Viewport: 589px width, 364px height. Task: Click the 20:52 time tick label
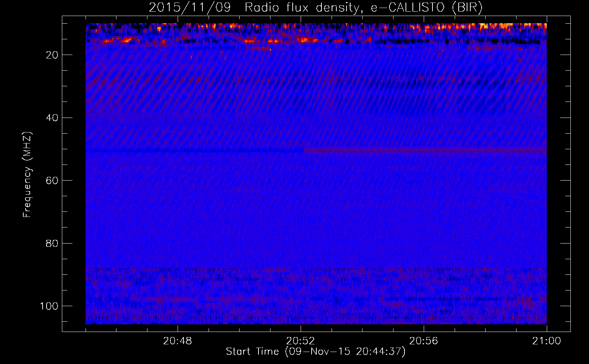(x=301, y=341)
